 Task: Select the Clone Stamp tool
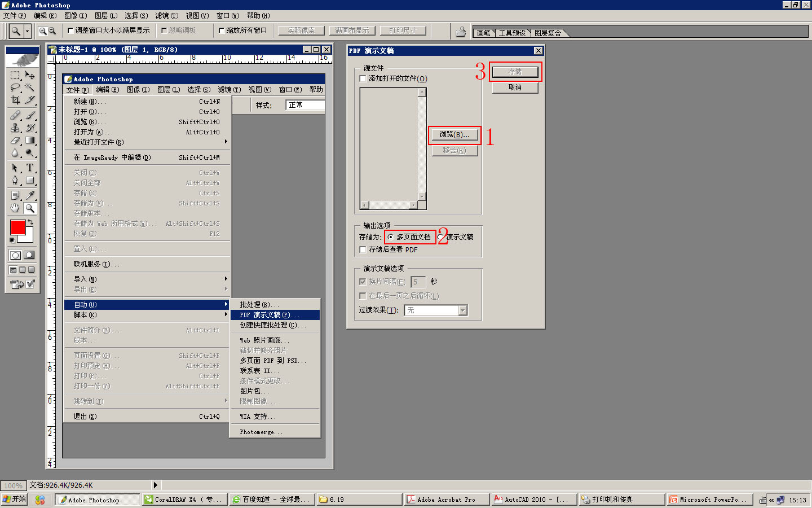tap(15, 128)
